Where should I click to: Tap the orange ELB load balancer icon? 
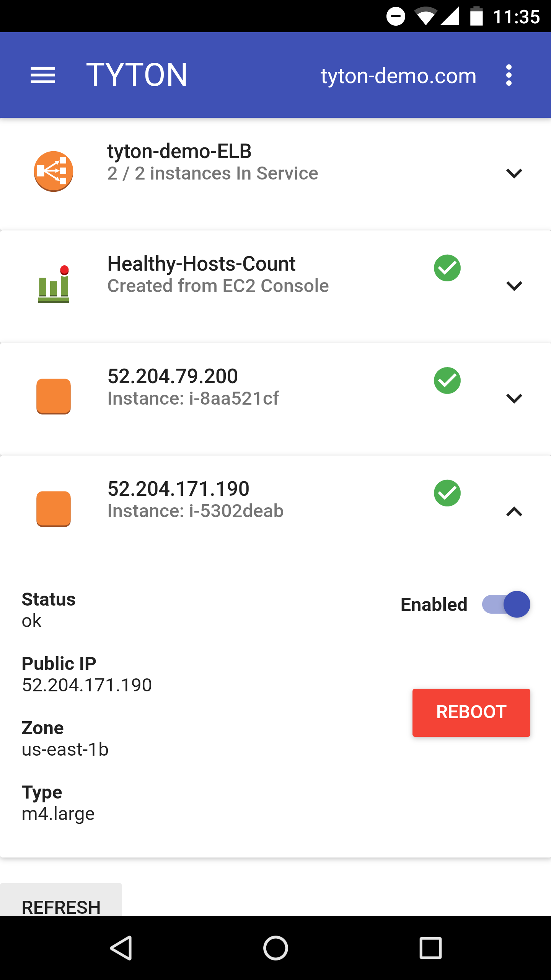pos(54,171)
